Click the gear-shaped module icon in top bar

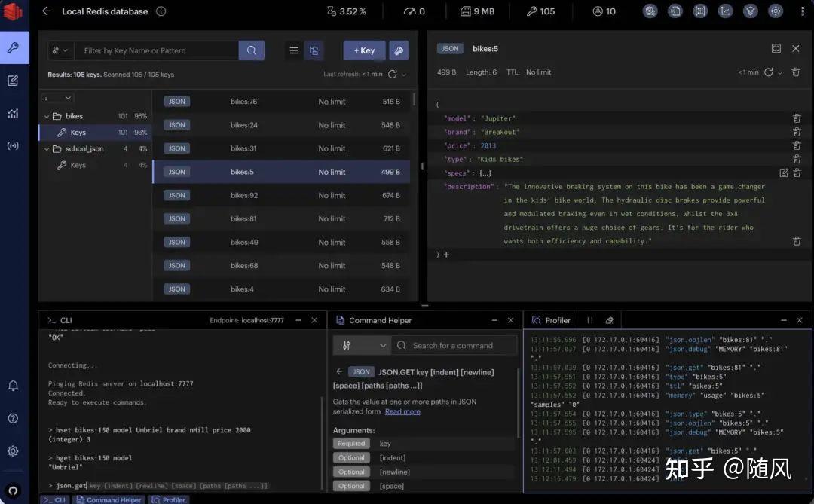[776, 11]
